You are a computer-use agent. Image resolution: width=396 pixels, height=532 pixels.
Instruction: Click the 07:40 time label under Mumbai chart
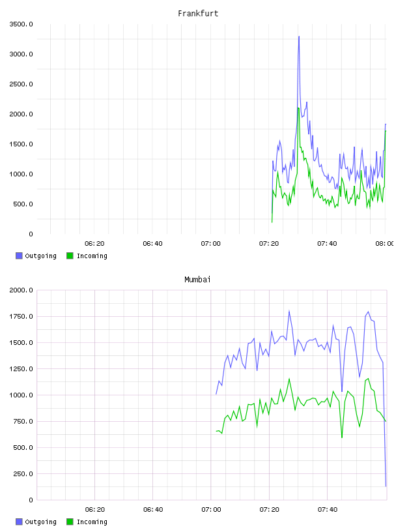coord(328,510)
